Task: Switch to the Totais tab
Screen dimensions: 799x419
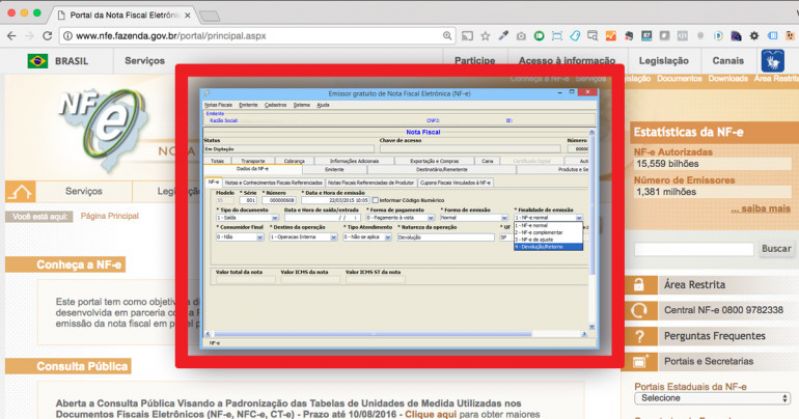Action: 217,161
